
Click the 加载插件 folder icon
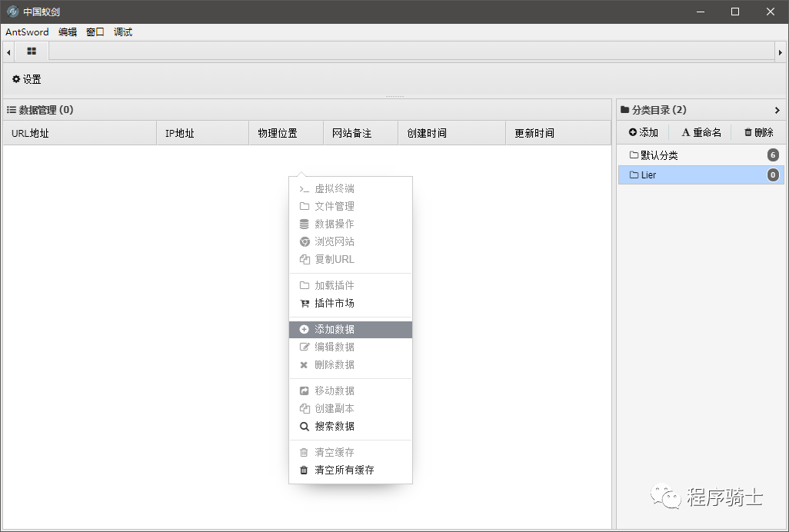(x=304, y=286)
